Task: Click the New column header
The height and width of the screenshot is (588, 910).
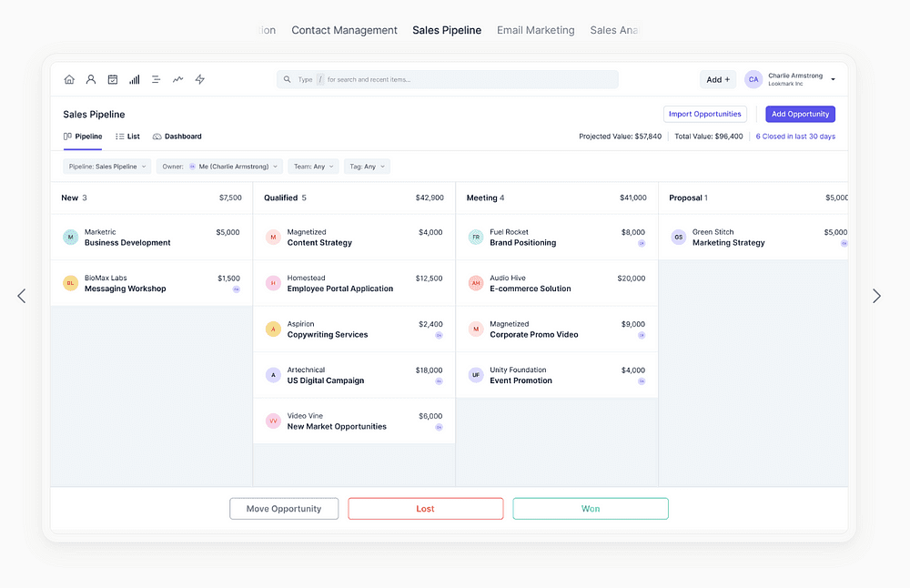Action: [x=151, y=198]
